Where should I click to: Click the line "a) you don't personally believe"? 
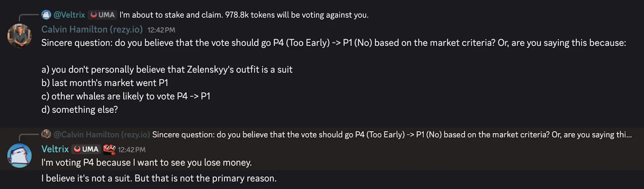(x=167, y=70)
